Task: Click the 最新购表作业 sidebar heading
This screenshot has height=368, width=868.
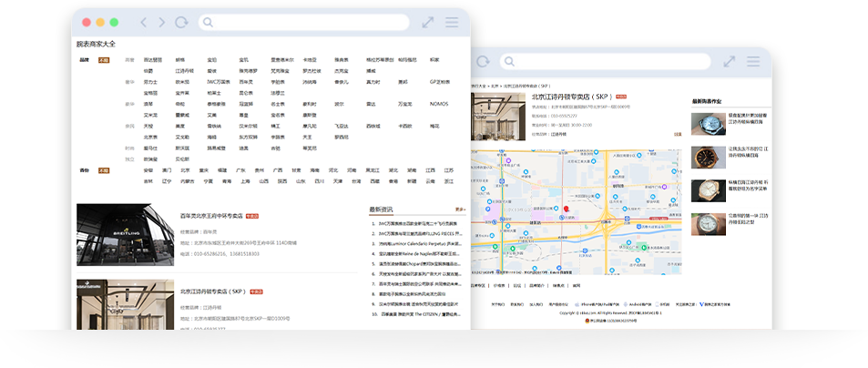Action: coord(707,101)
